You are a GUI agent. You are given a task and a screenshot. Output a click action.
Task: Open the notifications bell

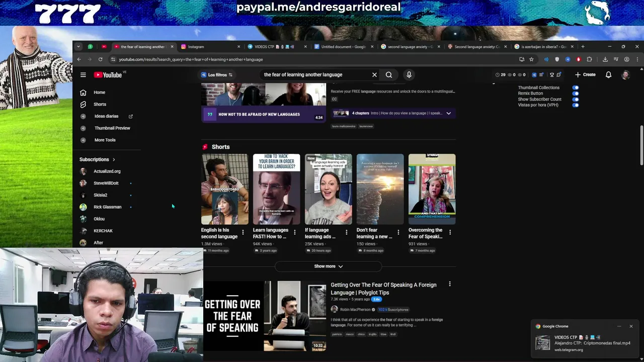pos(608,75)
